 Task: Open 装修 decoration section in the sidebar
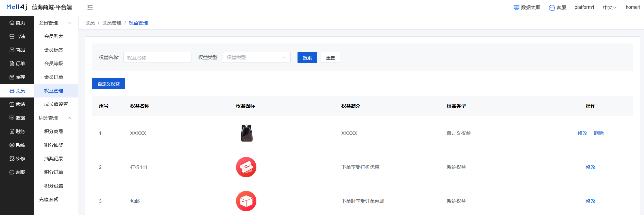17,159
